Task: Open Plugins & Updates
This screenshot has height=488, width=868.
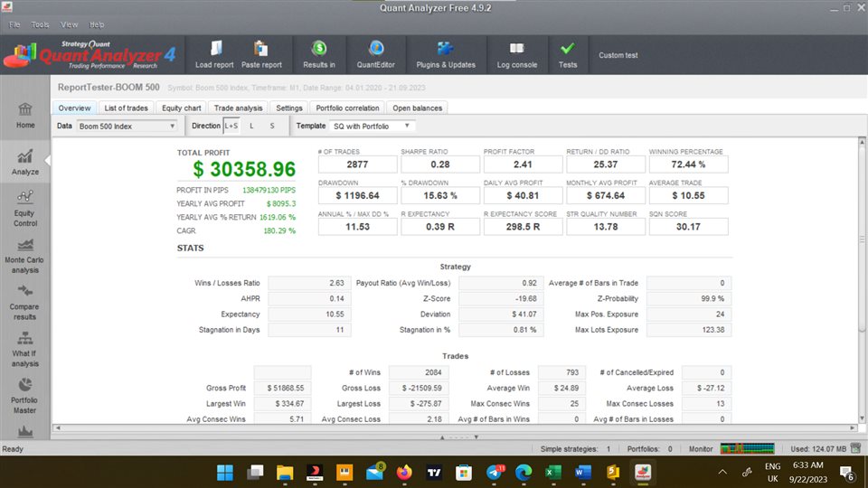Action: [445, 50]
